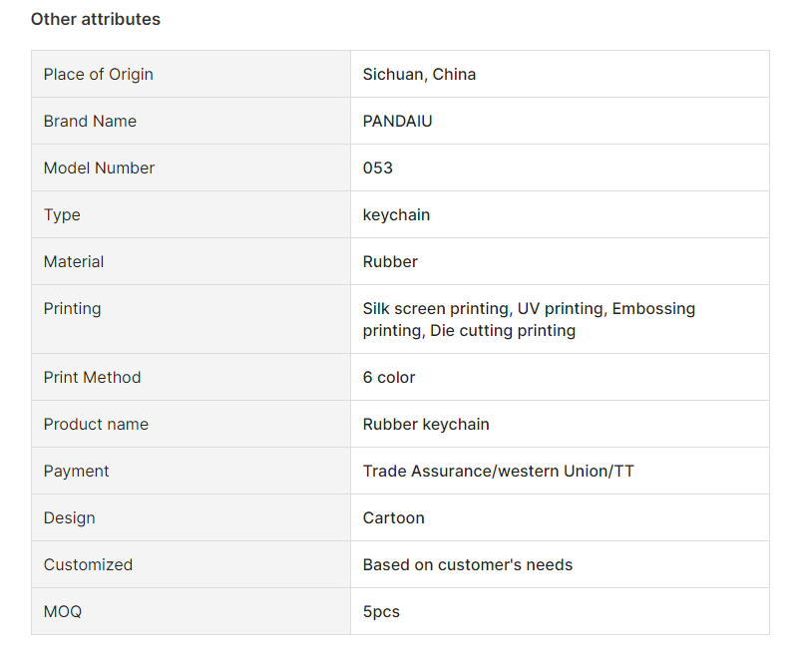812x655 pixels.
Task: Click the 'PANDAIU' brand value
Action: pyautogui.click(x=398, y=121)
